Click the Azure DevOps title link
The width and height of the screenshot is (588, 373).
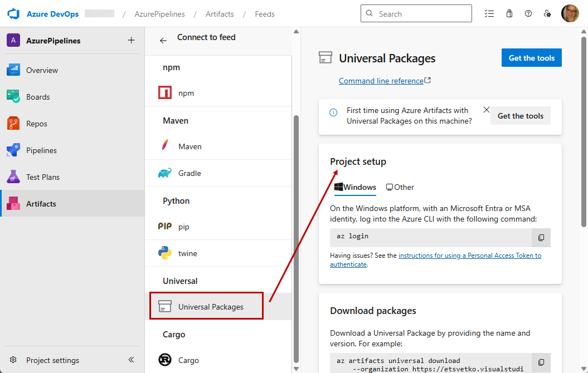point(52,14)
